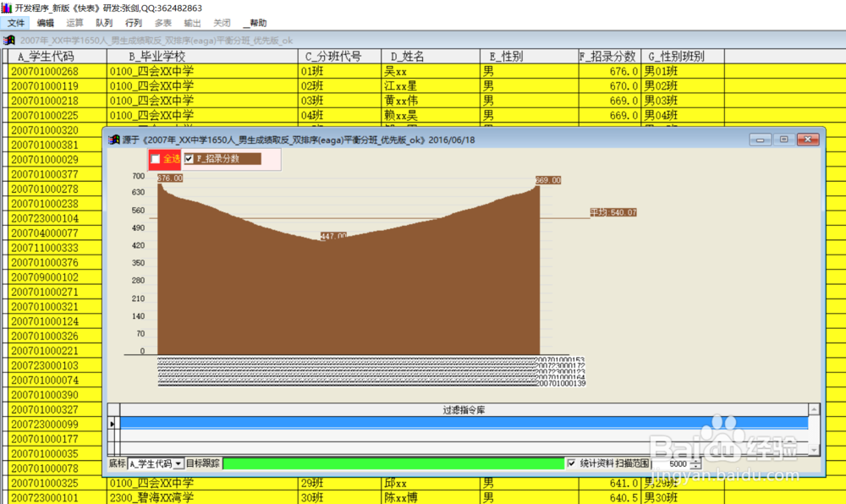Click the D_姓名 column header
The image size is (846, 504).
tap(431, 57)
